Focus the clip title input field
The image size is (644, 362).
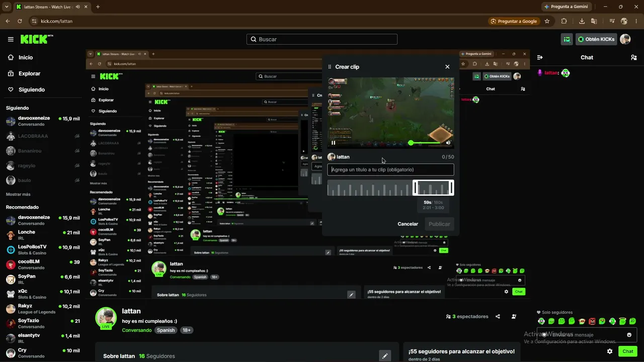[x=390, y=169]
